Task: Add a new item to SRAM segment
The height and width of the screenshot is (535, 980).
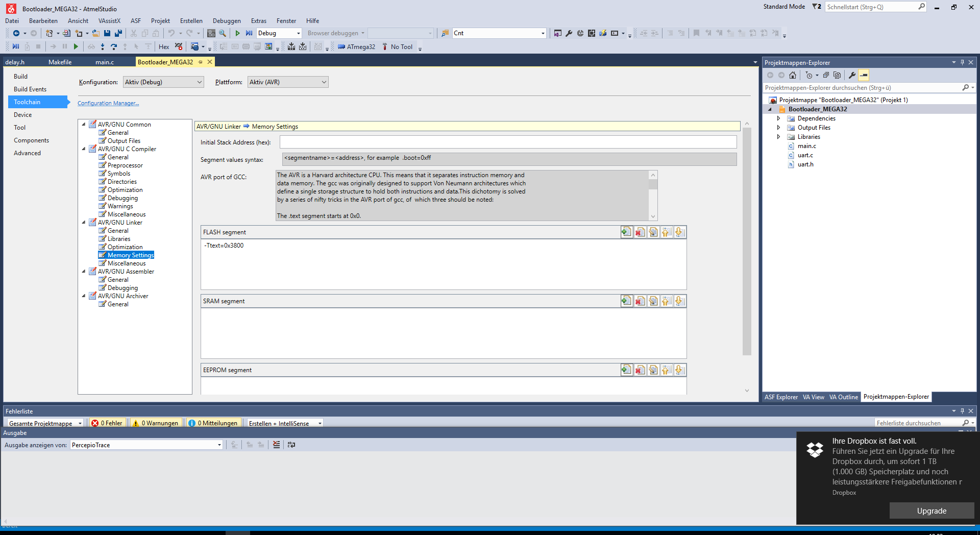Action: [x=626, y=301]
